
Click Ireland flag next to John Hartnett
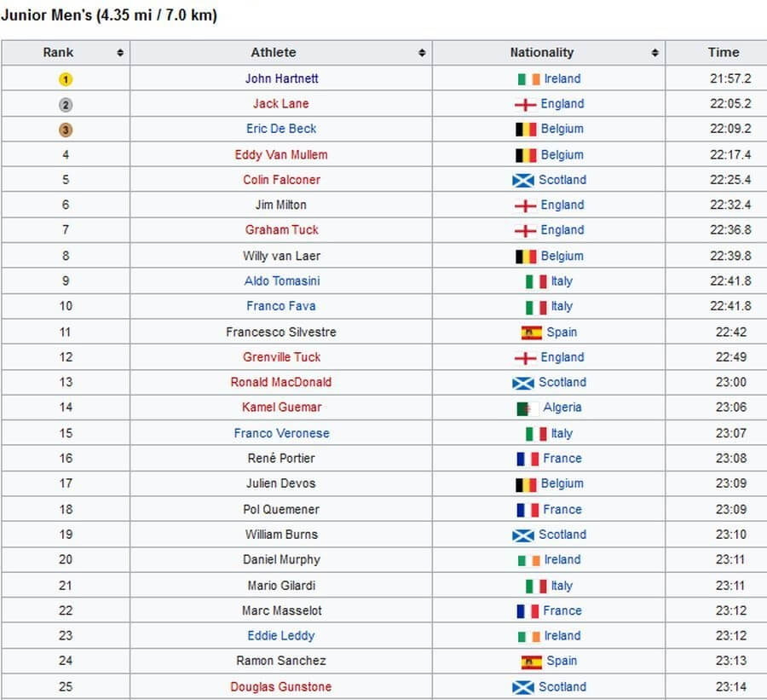click(x=528, y=79)
